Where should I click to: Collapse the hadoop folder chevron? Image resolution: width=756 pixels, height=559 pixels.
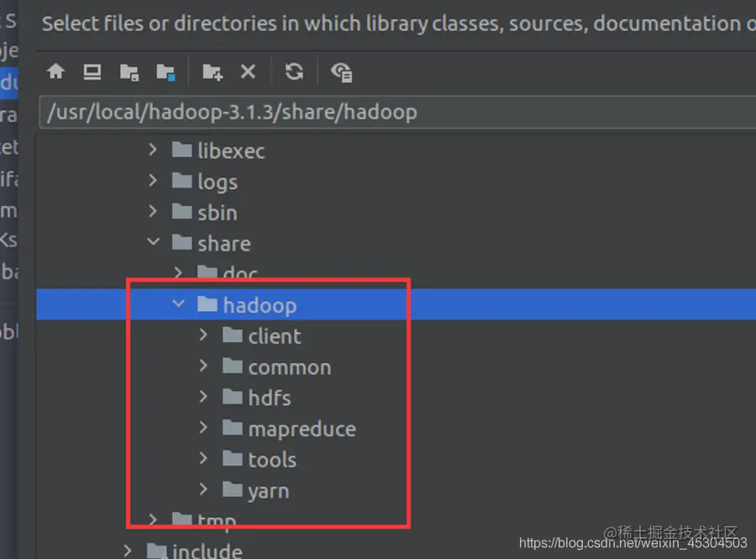tap(178, 303)
